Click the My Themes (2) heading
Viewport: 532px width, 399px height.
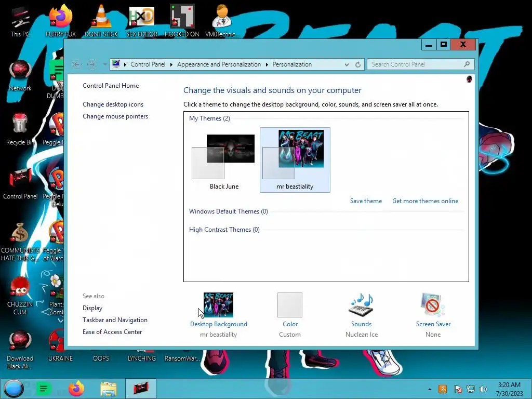click(209, 118)
